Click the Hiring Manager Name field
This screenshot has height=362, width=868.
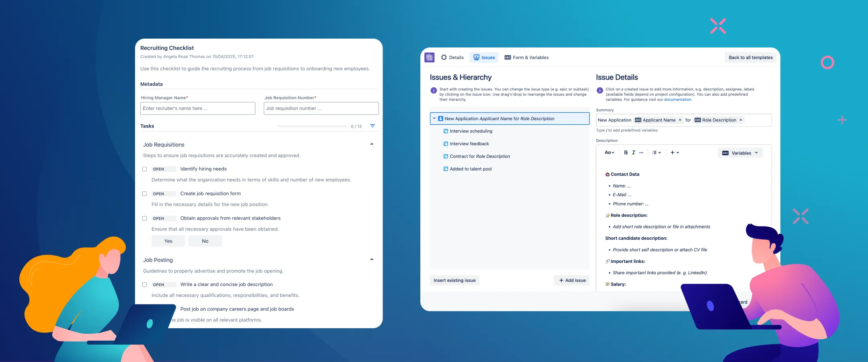[x=198, y=108]
